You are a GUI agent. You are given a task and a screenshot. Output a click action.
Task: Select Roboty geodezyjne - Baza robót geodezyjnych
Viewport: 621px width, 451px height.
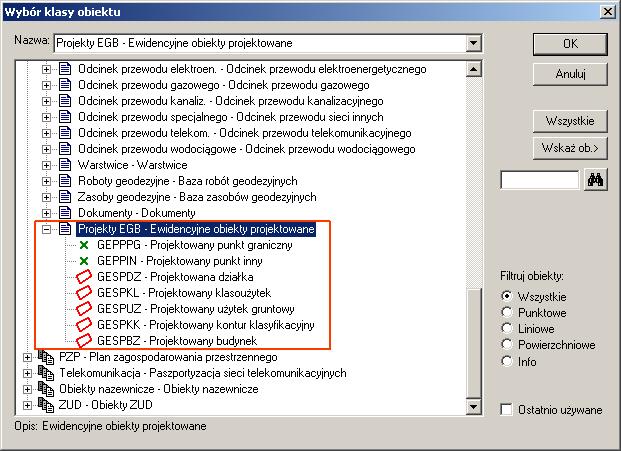188,181
